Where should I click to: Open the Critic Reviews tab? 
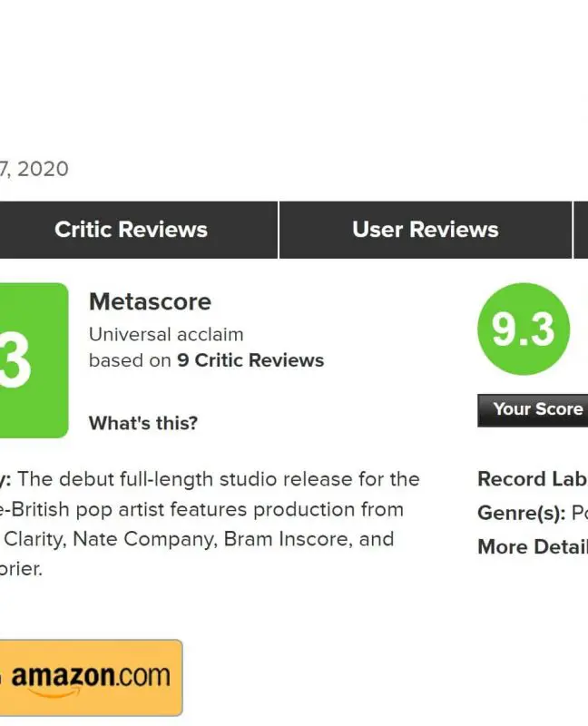click(x=131, y=230)
